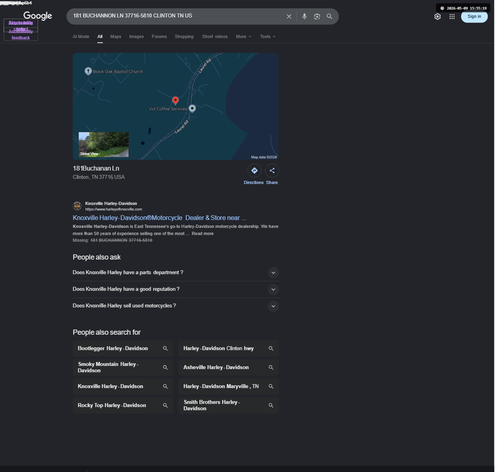
Task: Click the Directions label link
Action: [x=253, y=182]
